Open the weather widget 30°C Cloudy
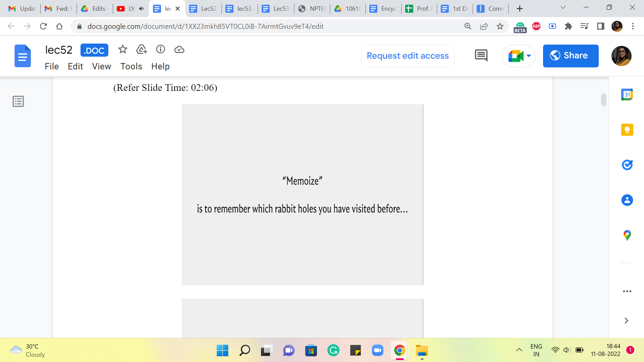 tap(28, 351)
